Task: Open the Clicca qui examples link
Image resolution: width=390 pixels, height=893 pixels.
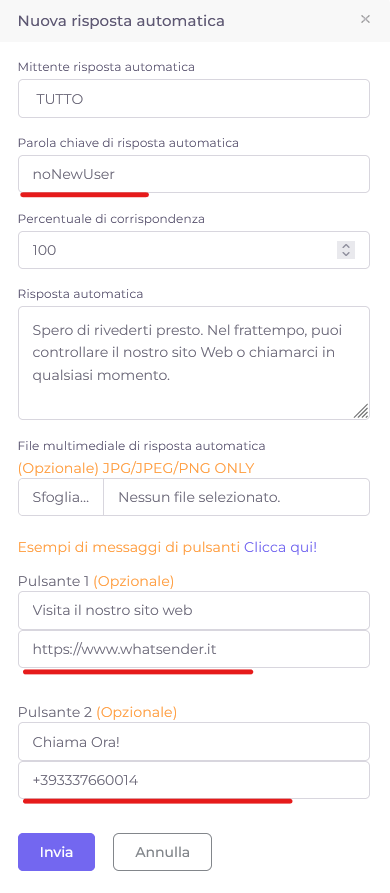Action: click(280, 548)
